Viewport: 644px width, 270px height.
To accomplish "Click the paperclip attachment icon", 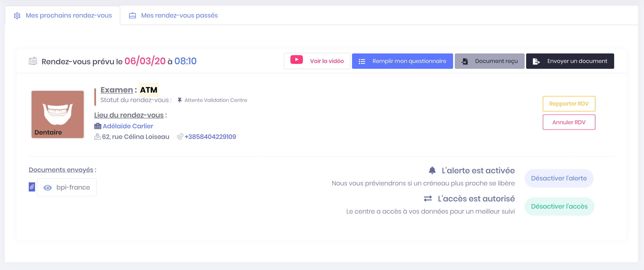I will tap(32, 187).
